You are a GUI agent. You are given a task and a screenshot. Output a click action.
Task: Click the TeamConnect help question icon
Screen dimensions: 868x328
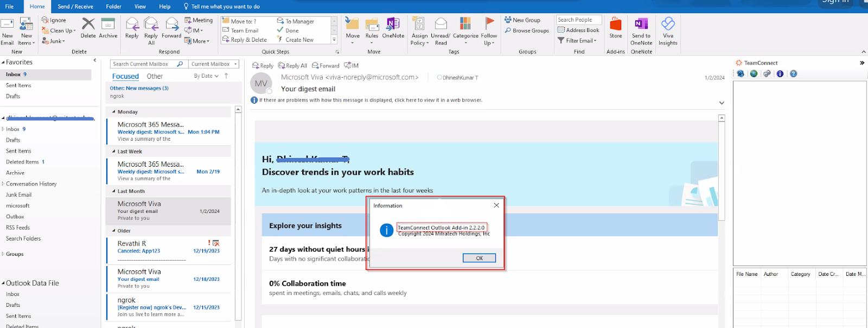794,74
